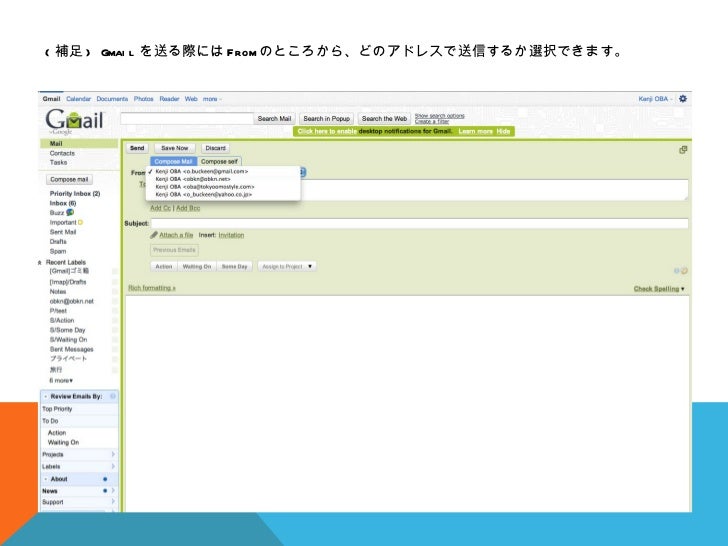The height and width of the screenshot is (546, 728).
Task: Open the Photos link in top bar
Action: pos(143,99)
